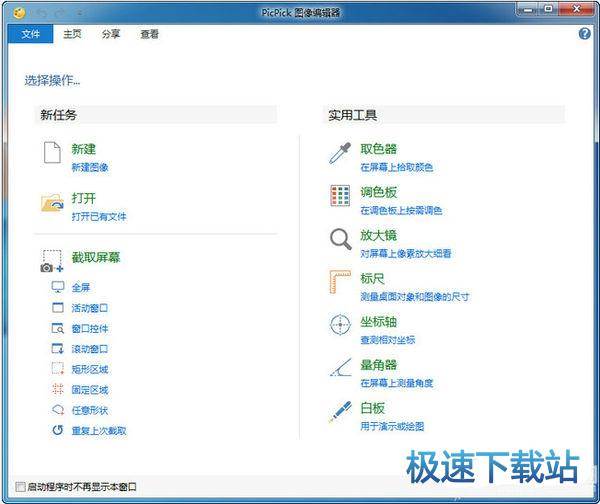Click the repeat last capture icon
Image resolution: width=600 pixels, height=504 pixels.
pos(58,430)
